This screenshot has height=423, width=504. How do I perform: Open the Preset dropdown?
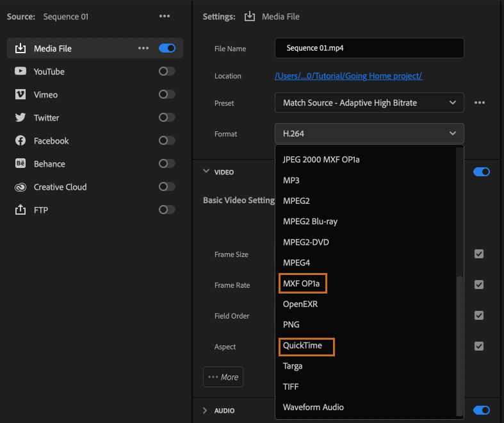click(x=369, y=103)
